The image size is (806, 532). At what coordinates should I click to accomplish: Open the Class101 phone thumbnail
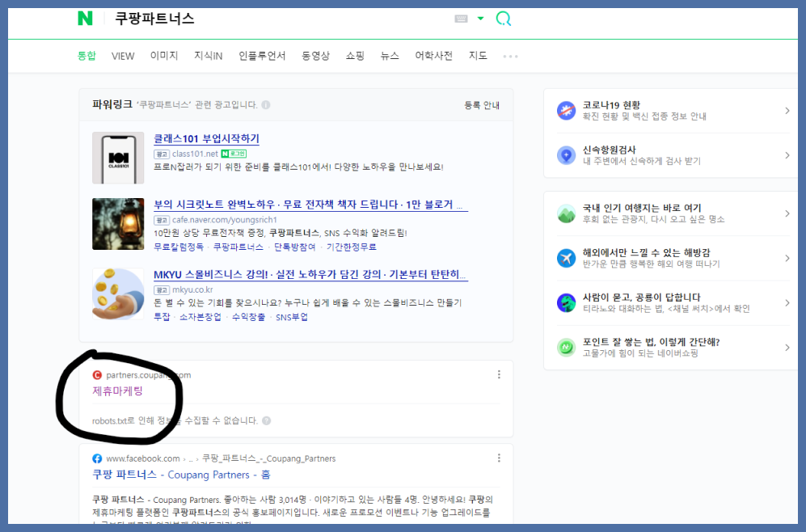[118, 158]
